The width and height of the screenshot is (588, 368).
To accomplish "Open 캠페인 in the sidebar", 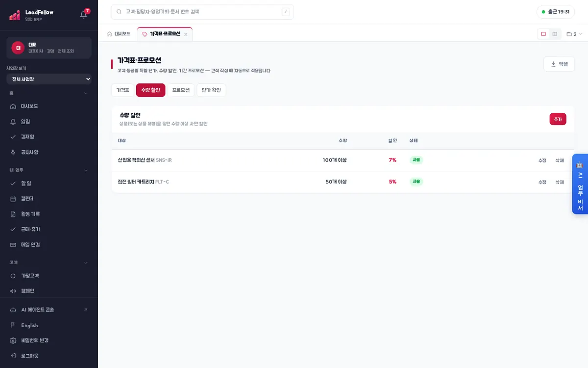I will coord(49,291).
